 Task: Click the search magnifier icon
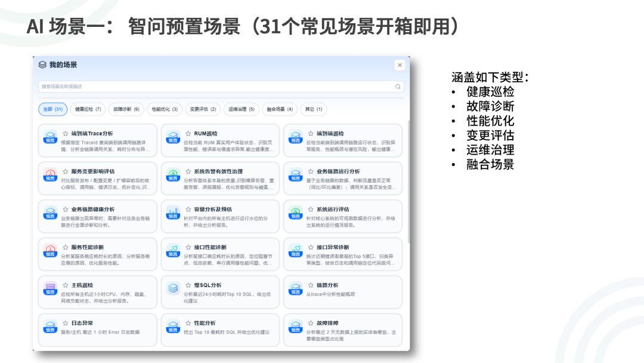click(398, 87)
